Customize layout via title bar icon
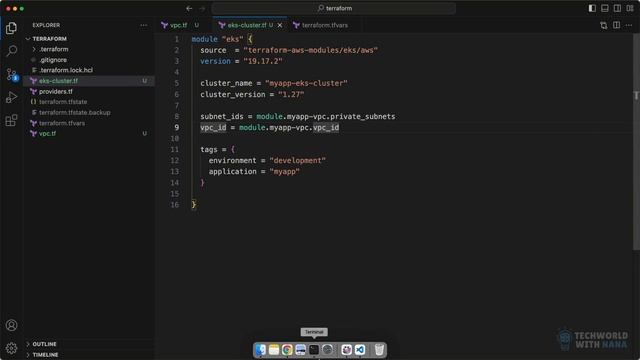Viewport: 640px width, 360px height. click(x=630, y=8)
